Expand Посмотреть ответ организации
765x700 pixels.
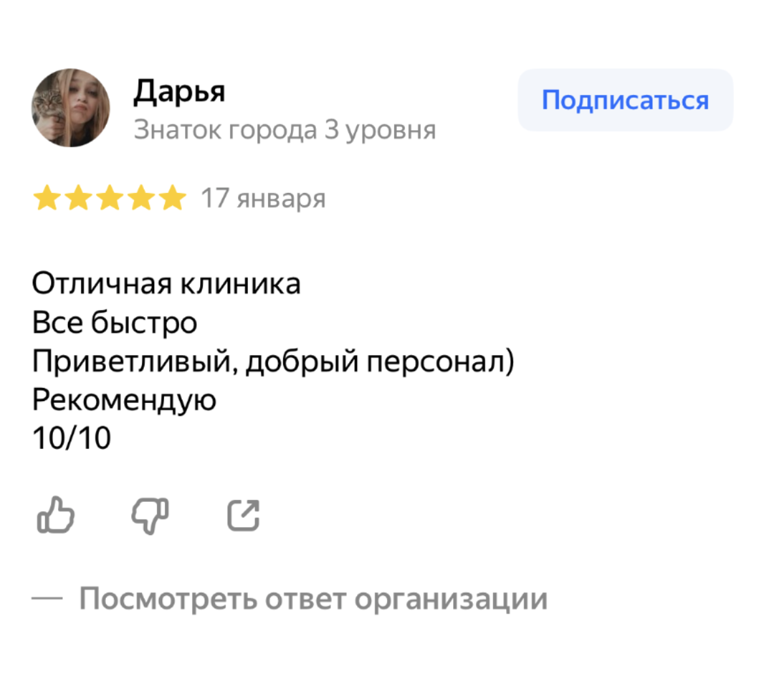(313, 599)
